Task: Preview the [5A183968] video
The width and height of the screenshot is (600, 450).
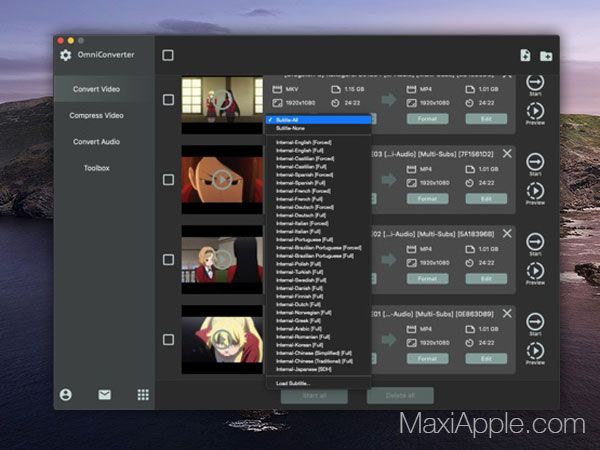Action: click(x=535, y=273)
